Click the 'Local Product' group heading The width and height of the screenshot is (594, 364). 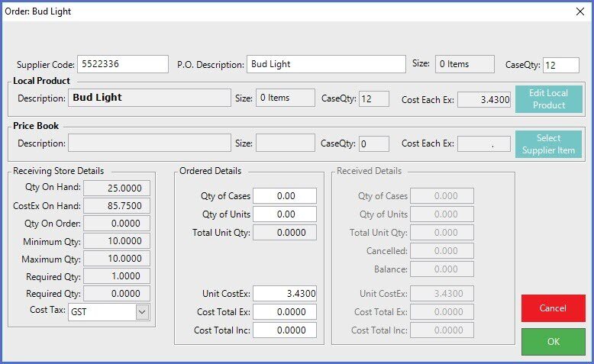pos(42,81)
